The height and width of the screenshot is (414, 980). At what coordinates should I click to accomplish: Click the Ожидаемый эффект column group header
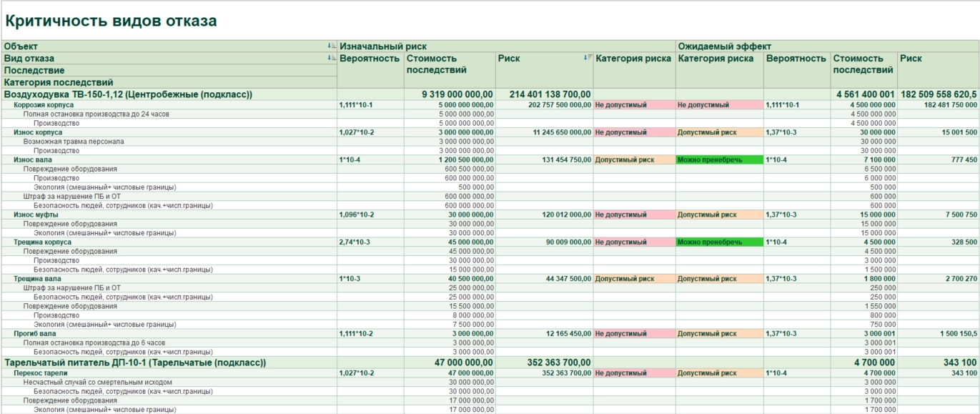pos(725,46)
